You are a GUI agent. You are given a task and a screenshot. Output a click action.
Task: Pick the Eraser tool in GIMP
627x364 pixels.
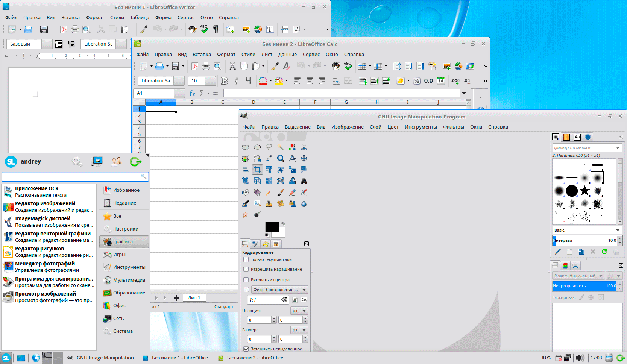[292, 193]
